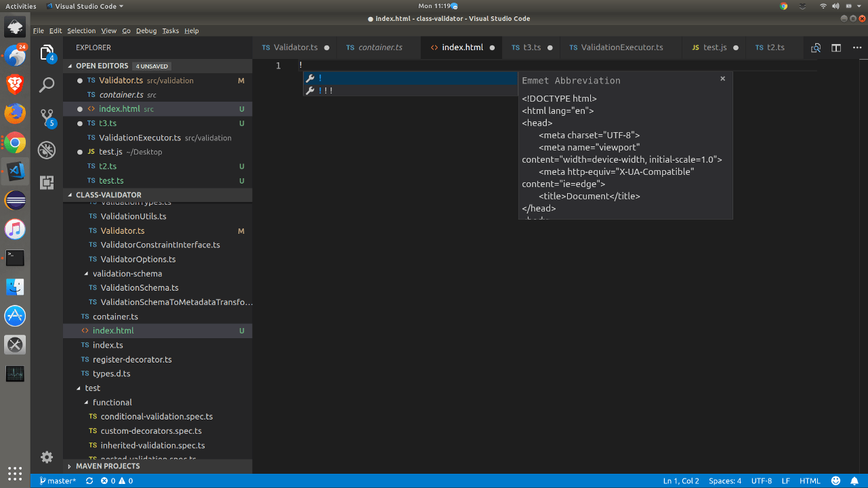Click the master* branch indicator

tap(58, 481)
